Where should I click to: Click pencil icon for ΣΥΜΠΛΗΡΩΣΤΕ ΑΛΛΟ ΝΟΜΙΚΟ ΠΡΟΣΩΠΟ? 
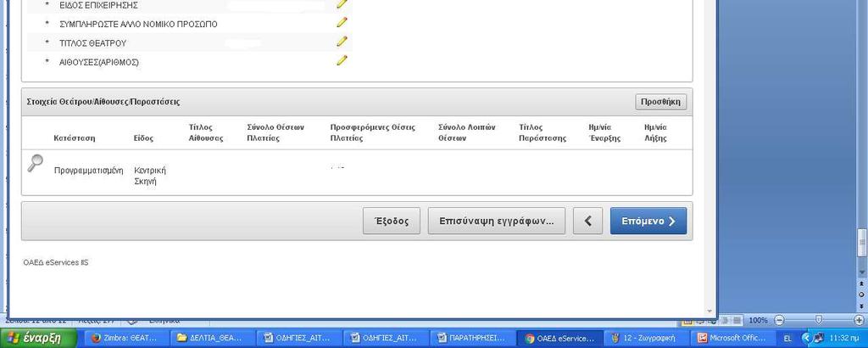point(342,23)
